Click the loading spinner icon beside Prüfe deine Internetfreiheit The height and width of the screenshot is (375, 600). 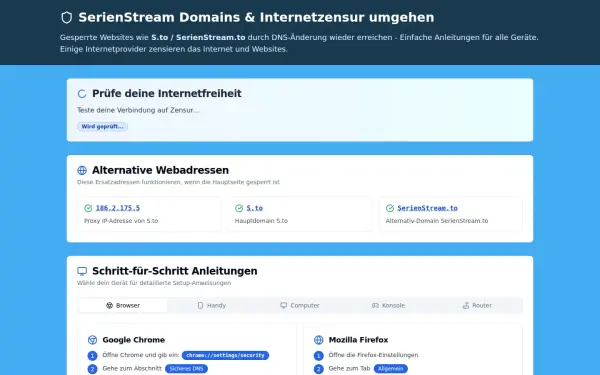click(x=82, y=94)
